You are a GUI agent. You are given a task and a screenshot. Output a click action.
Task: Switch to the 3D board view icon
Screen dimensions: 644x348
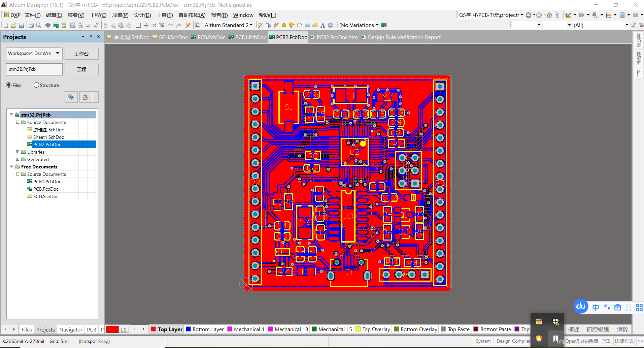coord(48,25)
